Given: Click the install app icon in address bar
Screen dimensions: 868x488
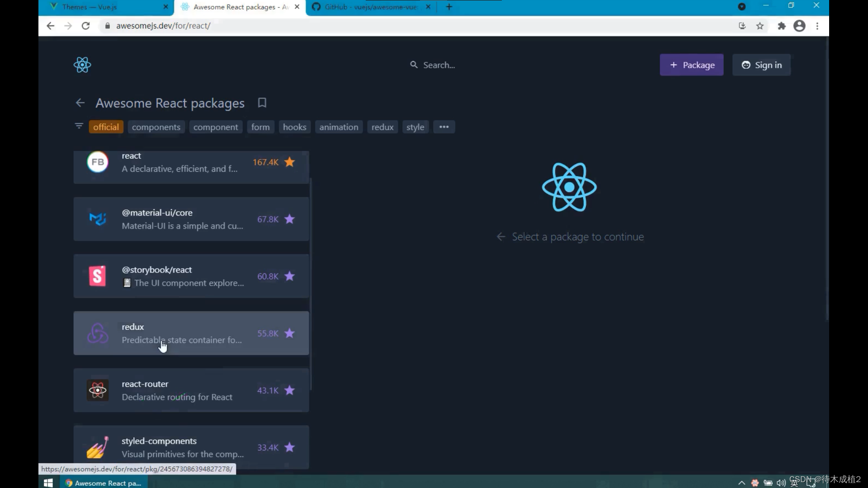Looking at the screenshot, I should point(742,26).
